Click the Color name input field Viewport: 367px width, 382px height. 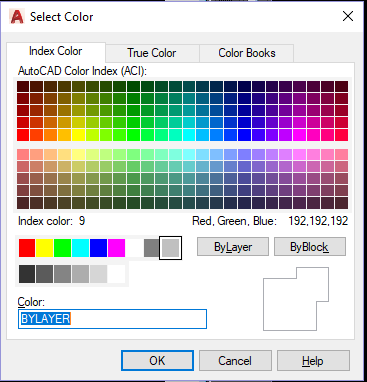point(112,319)
